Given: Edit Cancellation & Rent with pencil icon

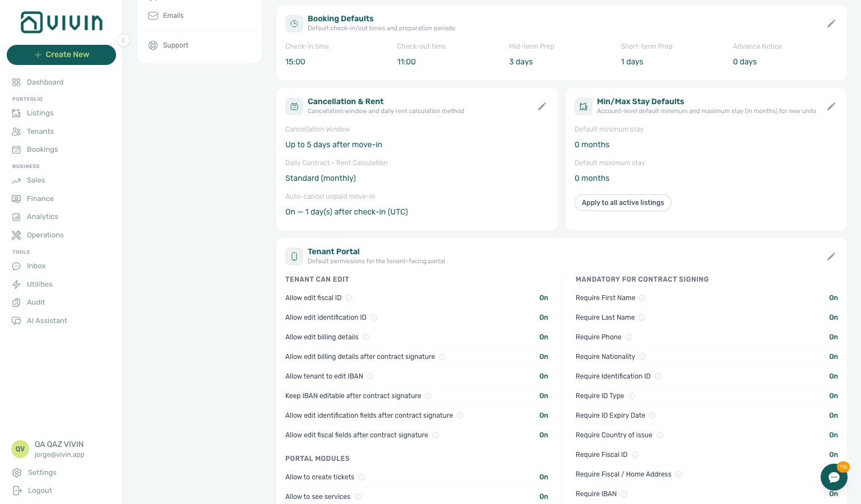Looking at the screenshot, I should (542, 106).
